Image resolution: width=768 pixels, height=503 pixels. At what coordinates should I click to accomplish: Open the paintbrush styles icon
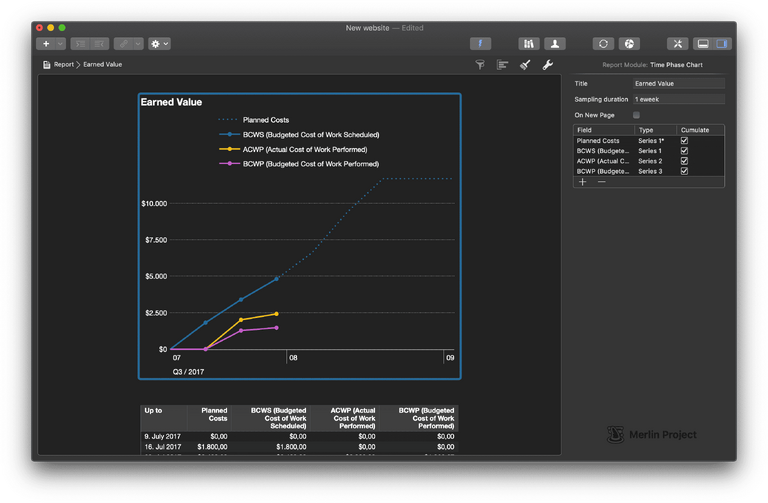coord(525,65)
